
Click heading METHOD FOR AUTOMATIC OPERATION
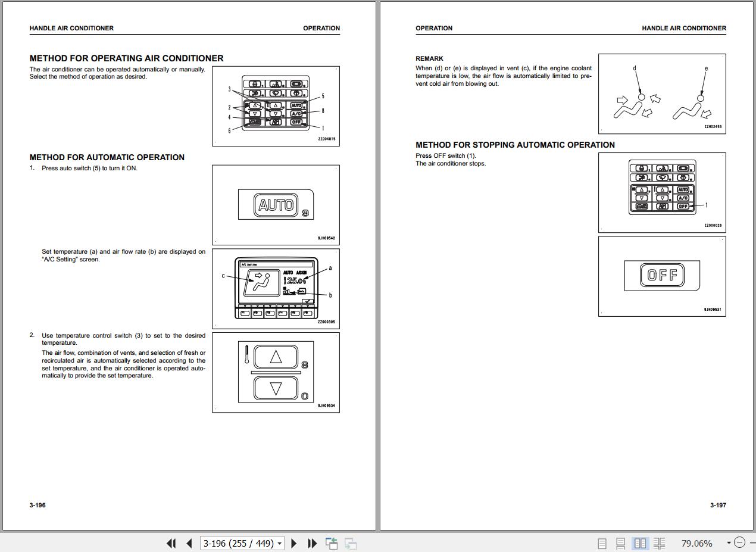pyautogui.click(x=107, y=157)
